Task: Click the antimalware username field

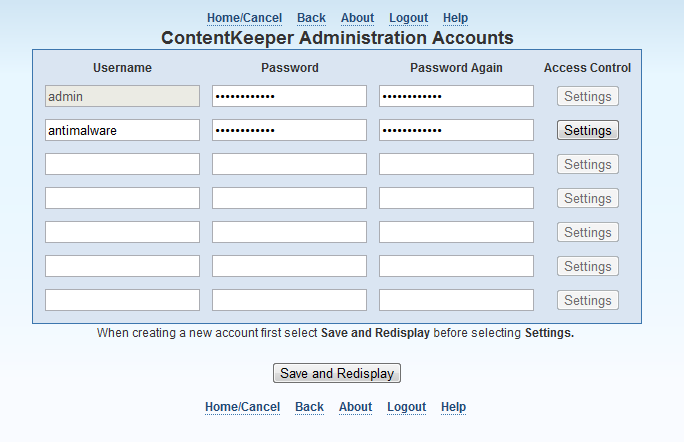Action: 122,130
